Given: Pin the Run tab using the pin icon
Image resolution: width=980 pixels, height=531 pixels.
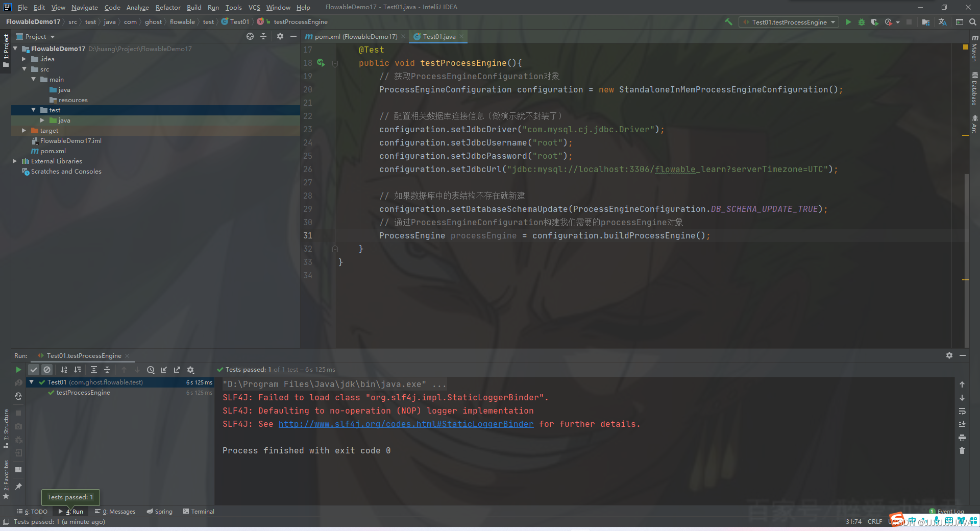Looking at the screenshot, I should (x=18, y=486).
